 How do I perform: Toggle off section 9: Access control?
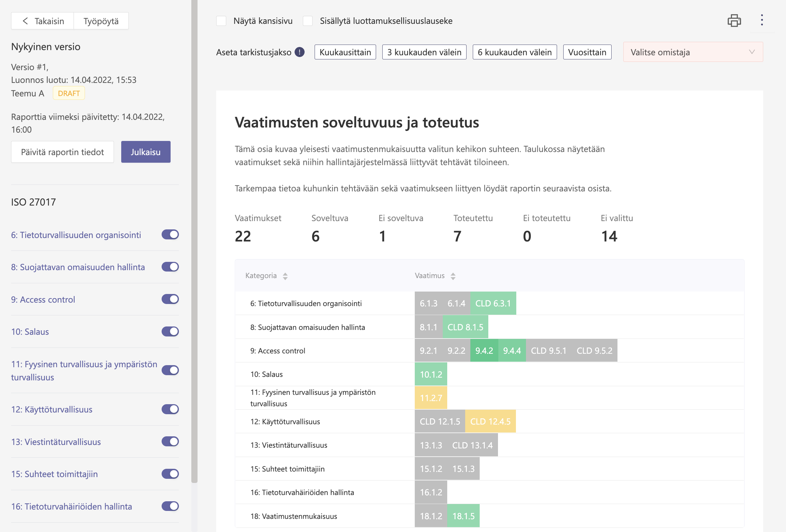(x=170, y=299)
